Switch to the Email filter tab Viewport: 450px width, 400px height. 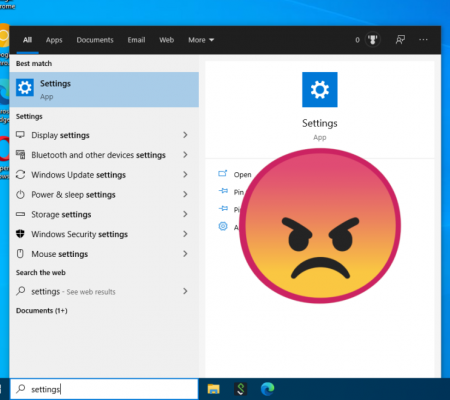pyautogui.click(x=136, y=40)
